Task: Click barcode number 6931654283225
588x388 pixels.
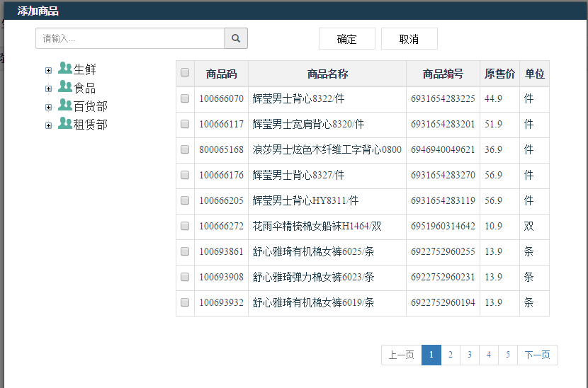Action: point(443,98)
